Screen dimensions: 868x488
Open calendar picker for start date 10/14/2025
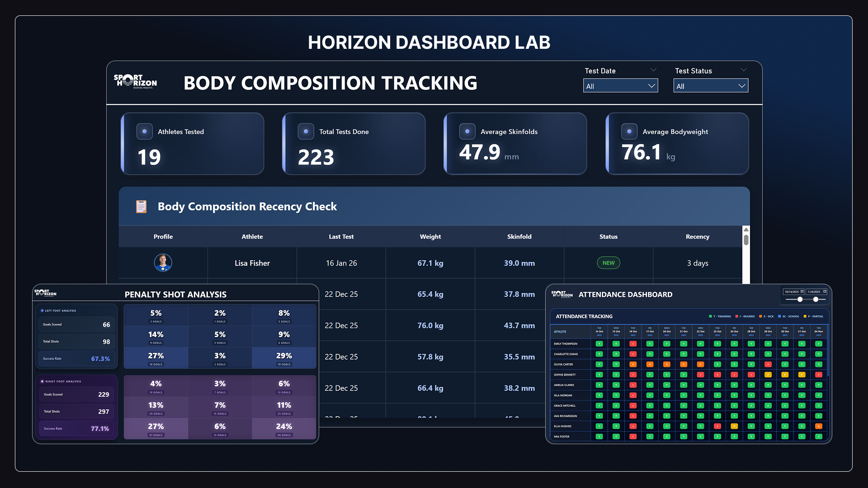(802, 291)
